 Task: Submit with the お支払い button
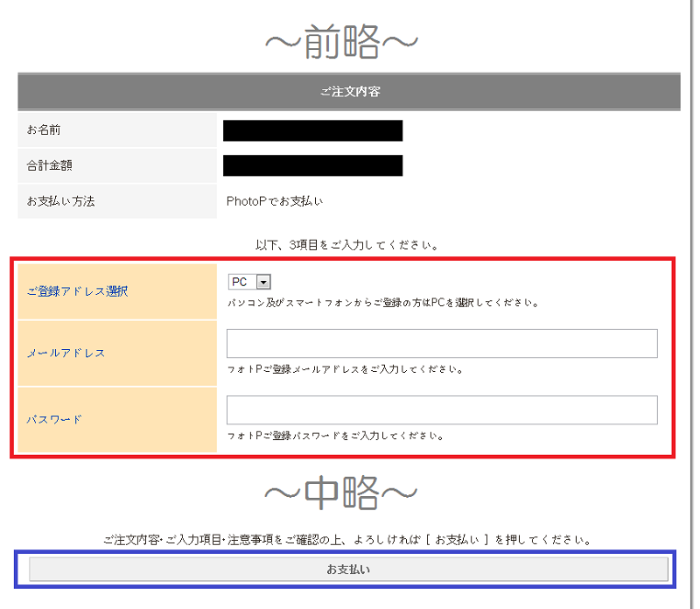point(348,570)
